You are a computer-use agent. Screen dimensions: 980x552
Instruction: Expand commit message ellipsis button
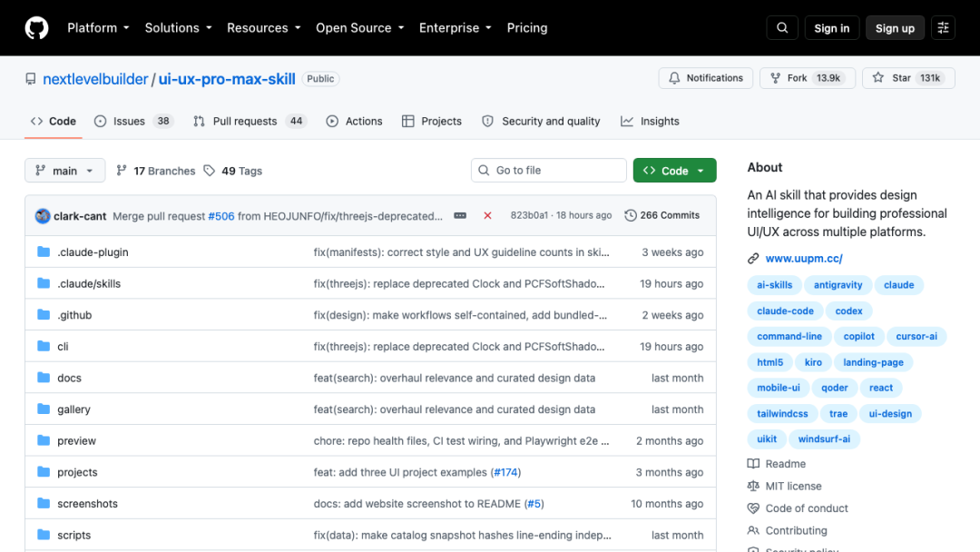point(460,216)
